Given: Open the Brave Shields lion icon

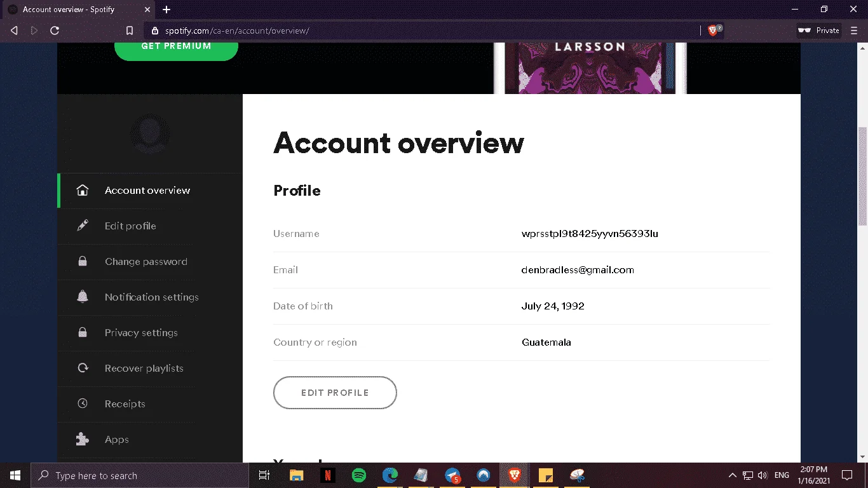Looking at the screenshot, I should [x=713, y=30].
